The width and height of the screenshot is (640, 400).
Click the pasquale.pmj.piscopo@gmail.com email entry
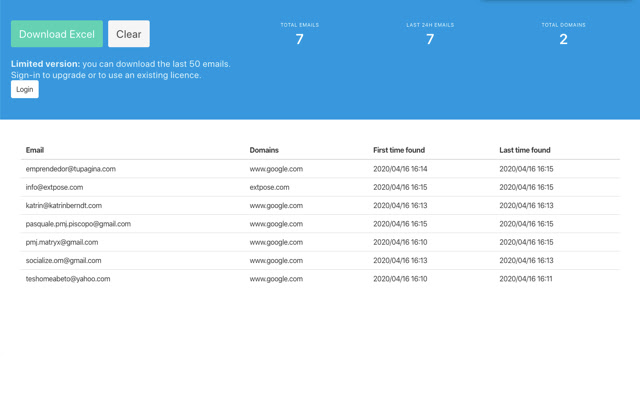point(78,224)
